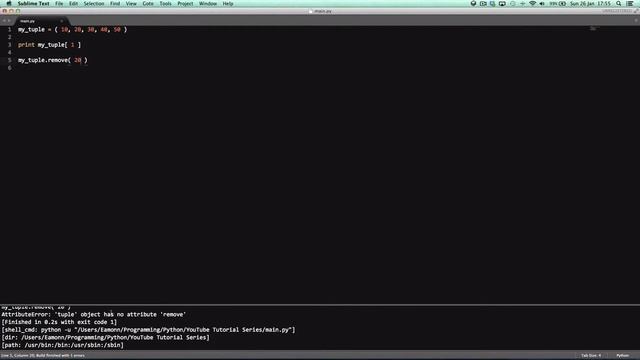Click the number 10 in the tuple
Screen dimensions: 640x360
(64, 29)
